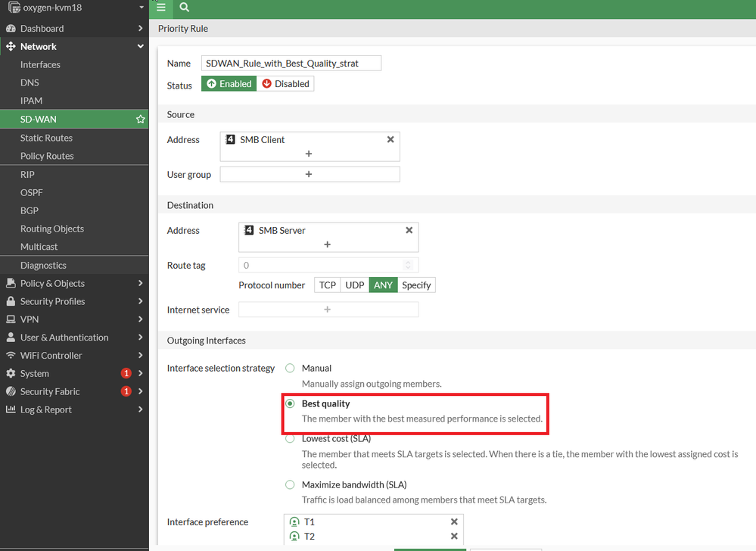Click the WiFi Controller signal icon
Screen dimensions: 756x551
(11, 355)
